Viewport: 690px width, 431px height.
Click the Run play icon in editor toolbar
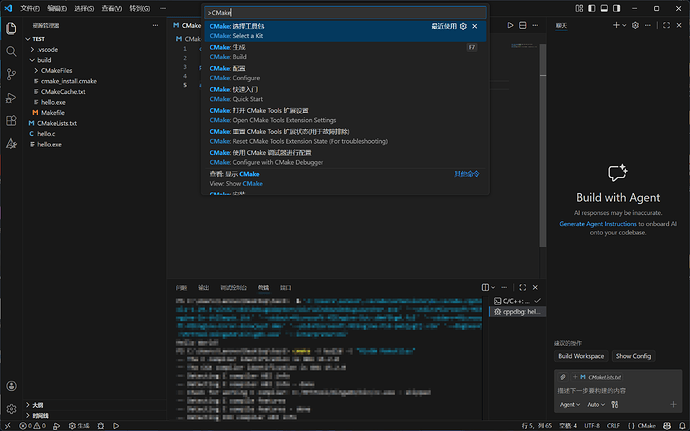pos(510,26)
